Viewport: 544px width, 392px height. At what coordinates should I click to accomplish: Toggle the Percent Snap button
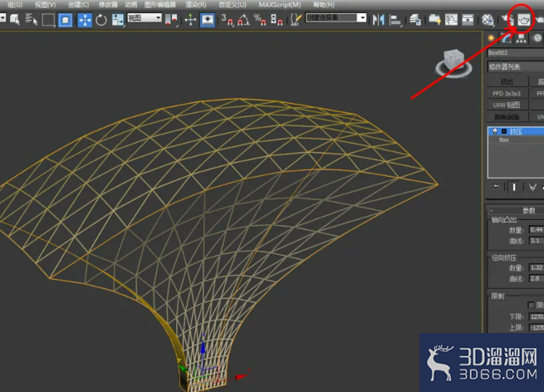coord(260,20)
